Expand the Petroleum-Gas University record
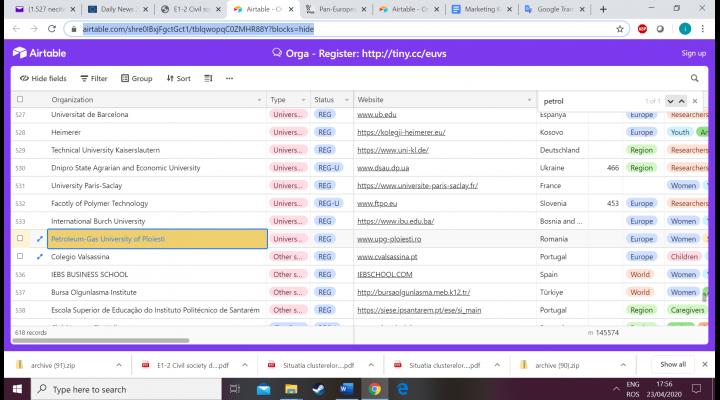 coord(39,239)
